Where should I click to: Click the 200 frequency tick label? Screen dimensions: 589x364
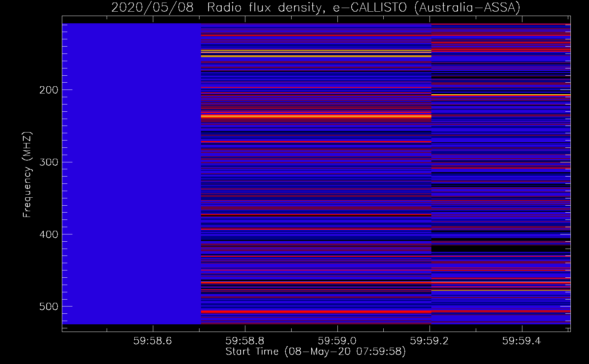coord(49,90)
